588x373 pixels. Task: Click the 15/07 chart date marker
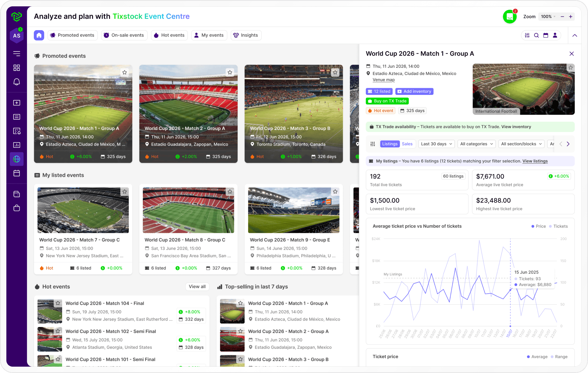point(509,334)
